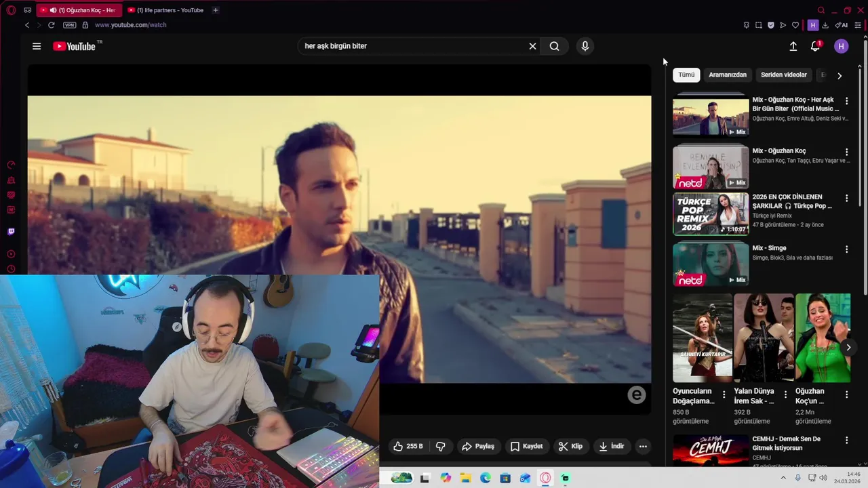The width and height of the screenshot is (868, 488).
Task: Open the Opera snapshot tool icon
Action: click(758, 25)
